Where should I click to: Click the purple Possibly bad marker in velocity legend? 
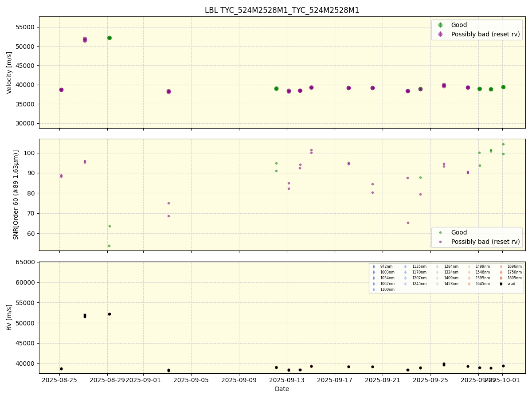coord(440,34)
